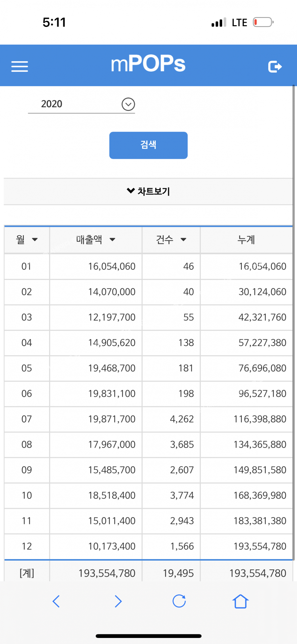This screenshot has width=297, height=644.
Task: Expand the 차트보기 chart section
Action: point(148,191)
